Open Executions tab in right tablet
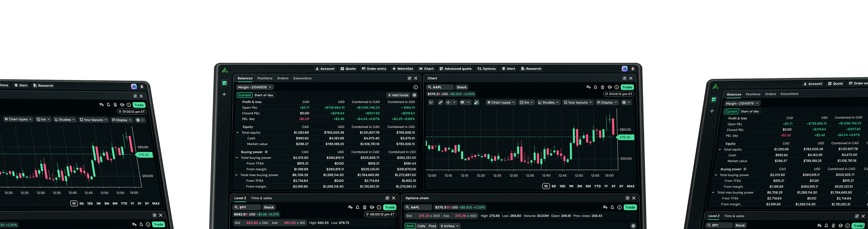Screen dimensions: 868x229 [789, 94]
